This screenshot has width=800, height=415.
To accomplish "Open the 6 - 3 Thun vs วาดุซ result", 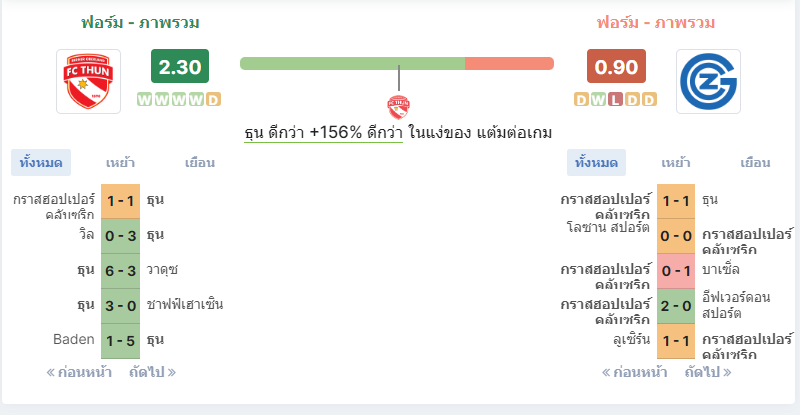I will tap(120, 271).
